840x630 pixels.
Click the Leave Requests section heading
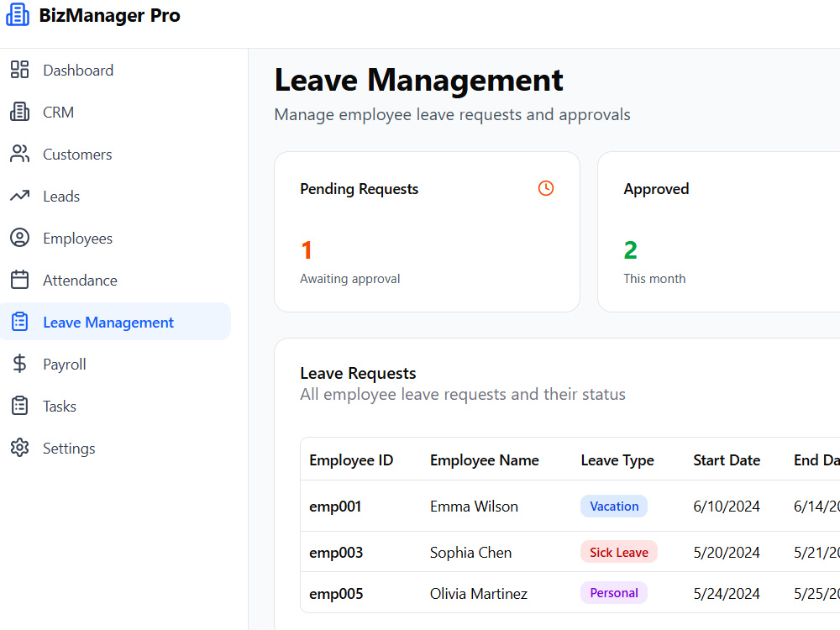(x=358, y=373)
